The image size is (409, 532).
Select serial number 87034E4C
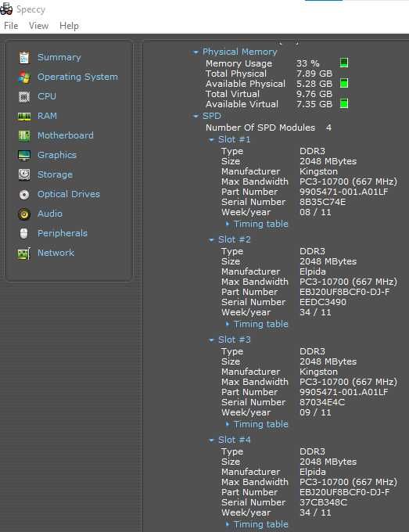[x=322, y=402]
